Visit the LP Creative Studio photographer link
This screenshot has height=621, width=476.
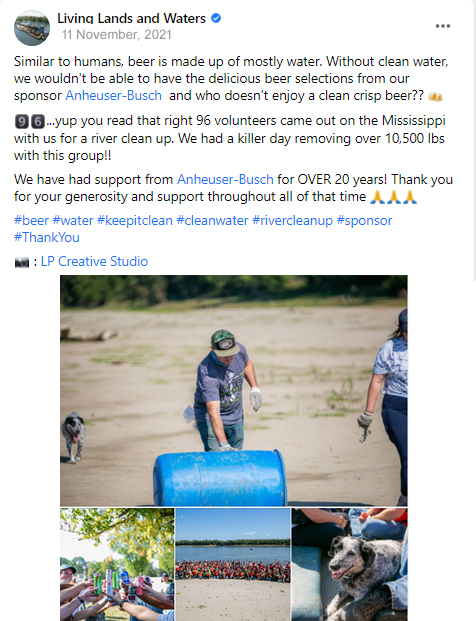pyautogui.click(x=94, y=261)
